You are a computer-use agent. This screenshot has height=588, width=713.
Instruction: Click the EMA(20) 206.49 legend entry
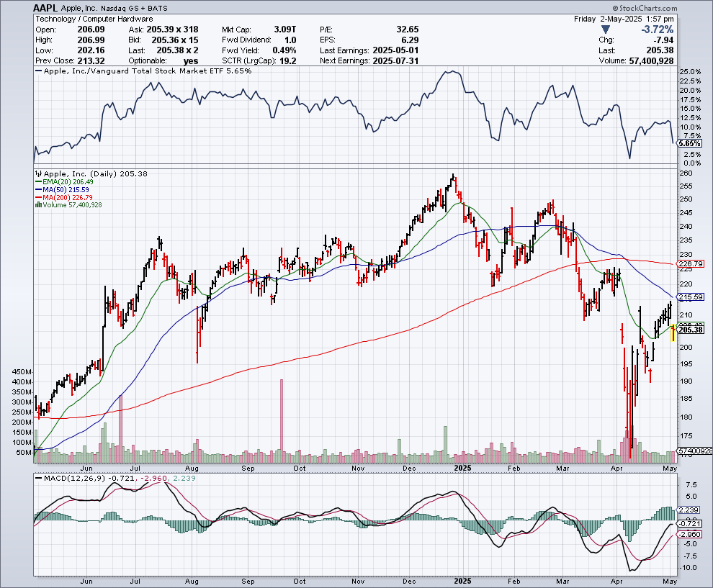click(65, 182)
